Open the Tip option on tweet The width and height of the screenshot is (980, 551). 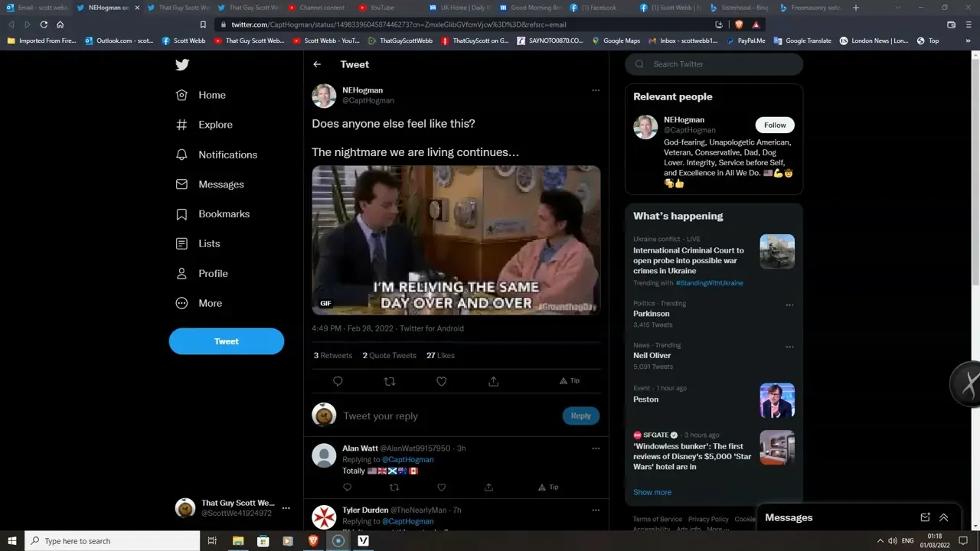569,381
